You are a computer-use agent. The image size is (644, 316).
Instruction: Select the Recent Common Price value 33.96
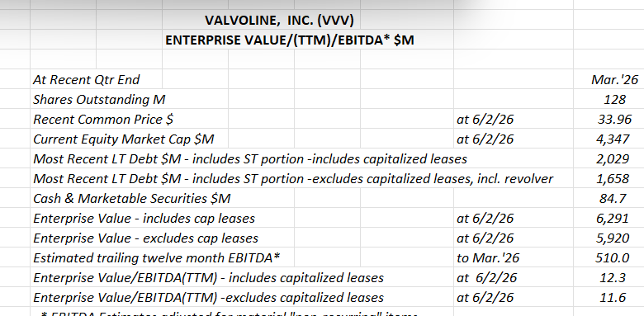pos(608,119)
